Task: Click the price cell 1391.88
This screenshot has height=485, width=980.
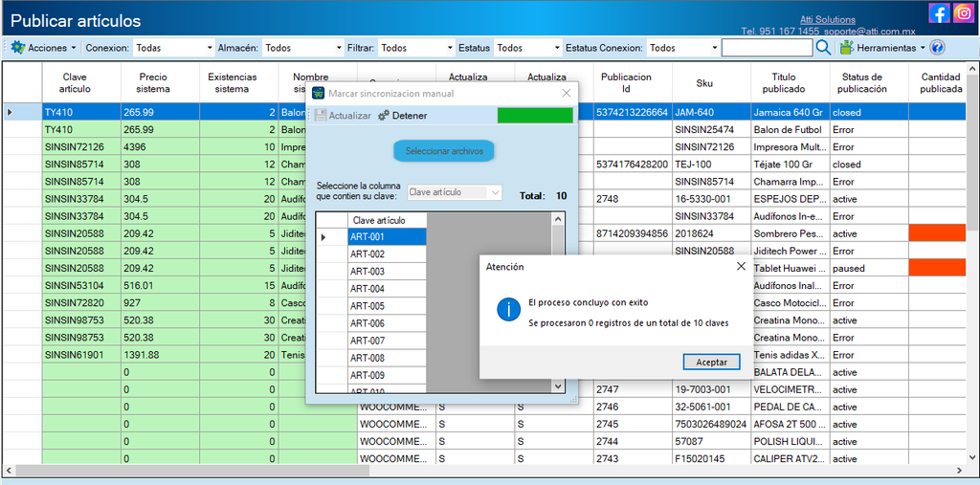Action: coord(160,355)
